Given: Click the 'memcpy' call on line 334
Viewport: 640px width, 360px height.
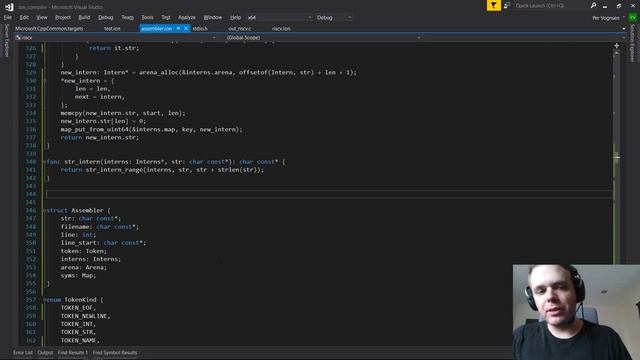Looking at the screenshot, I should point(71,113).
